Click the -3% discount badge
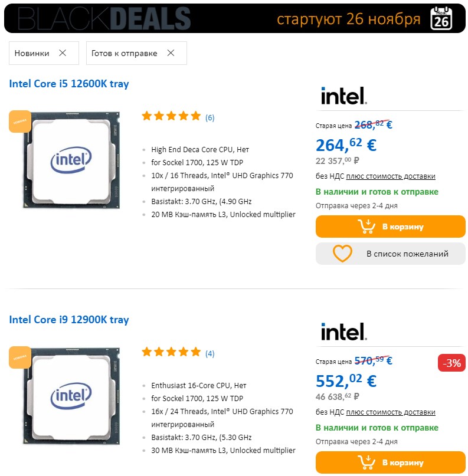This screenshot has height=476, width=468. tap(452, 363)
